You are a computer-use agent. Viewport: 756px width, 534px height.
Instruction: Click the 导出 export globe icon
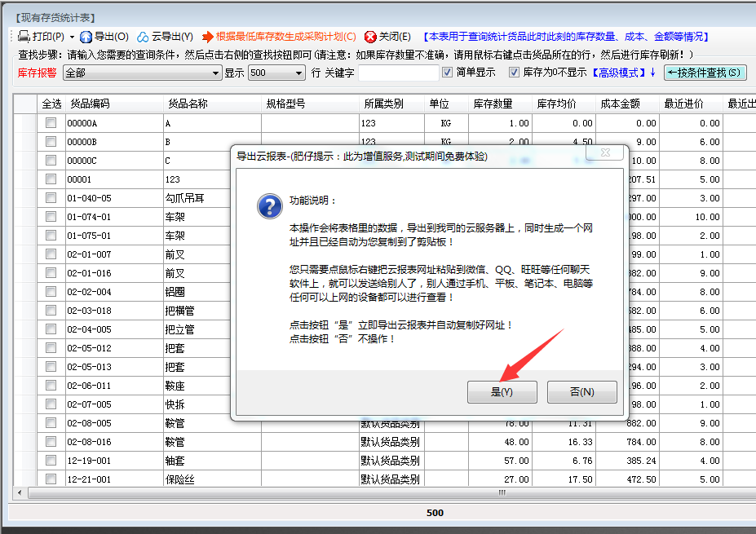coord(86,37)
